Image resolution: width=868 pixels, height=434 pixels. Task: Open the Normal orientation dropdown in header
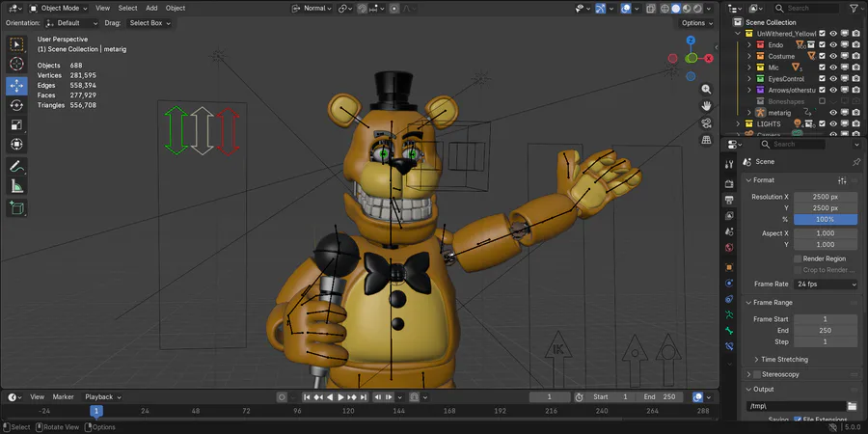click(x=312, y=9)
